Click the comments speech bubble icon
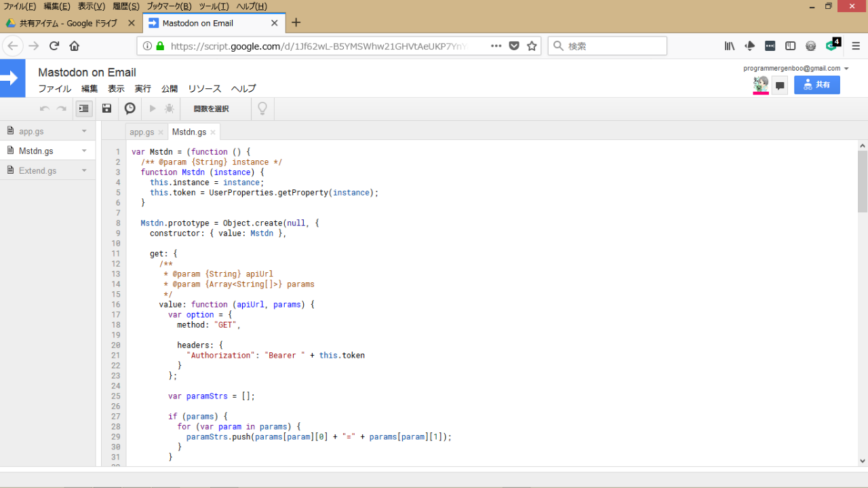The image size is (868, 488). click(780, 86)
